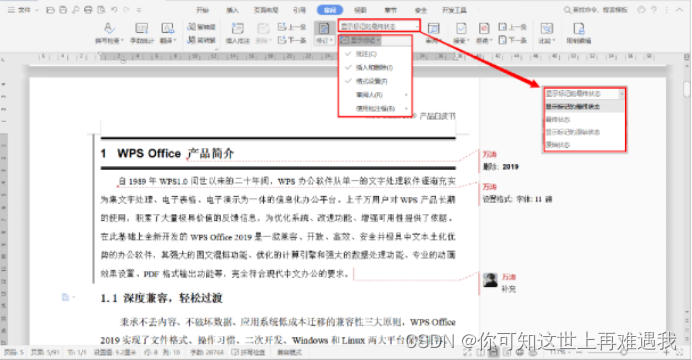Image resolution: width=692 pixels, height=360 pixels.
Task: Open the quick access customize dropdown arrow
Action: (x=139, y=10)
